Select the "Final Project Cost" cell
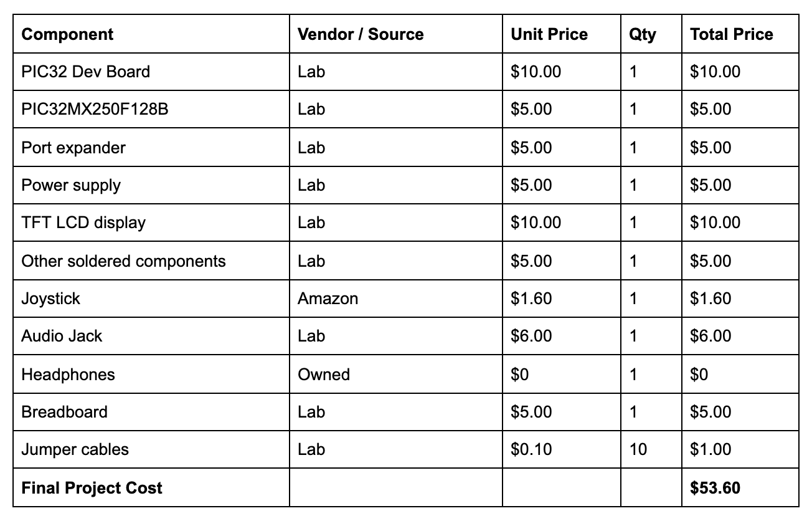The width and height of the screenshot is (812, 526). pos(92,487)
